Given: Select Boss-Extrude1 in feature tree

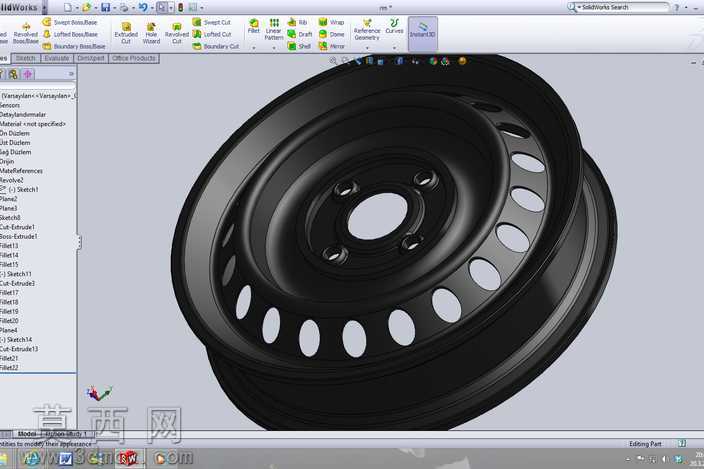Looking at the screenshot, I should 19,237.
